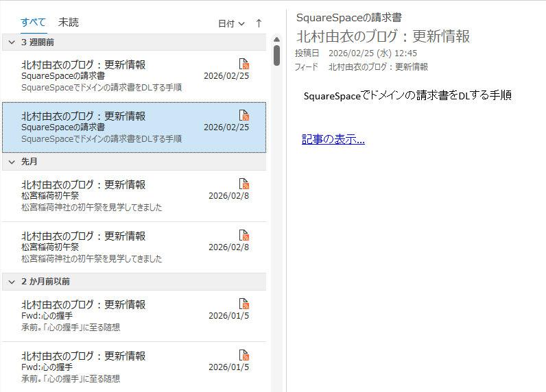The image size is (546, 392).
Task: Select the second 松宮稲荷初午祭 subject line
Action: pos(50,247)
